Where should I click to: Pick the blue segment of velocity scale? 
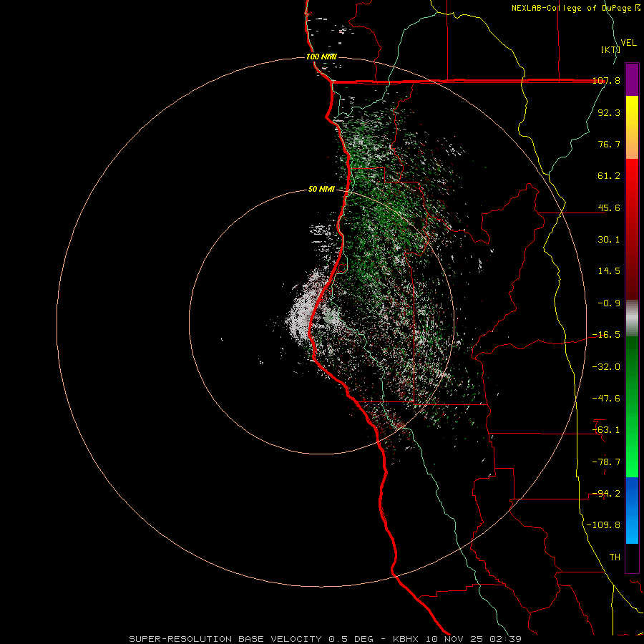click(x=632, y=510)
